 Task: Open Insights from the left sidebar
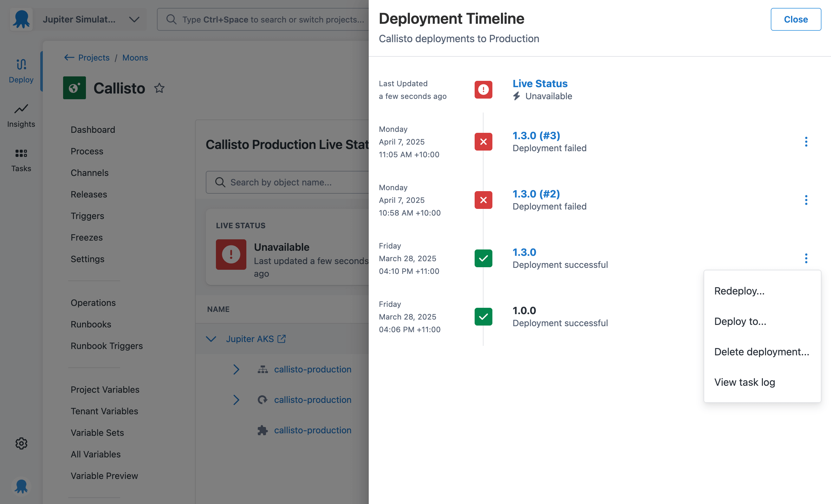pyautogui.click(x=21, y=115)
